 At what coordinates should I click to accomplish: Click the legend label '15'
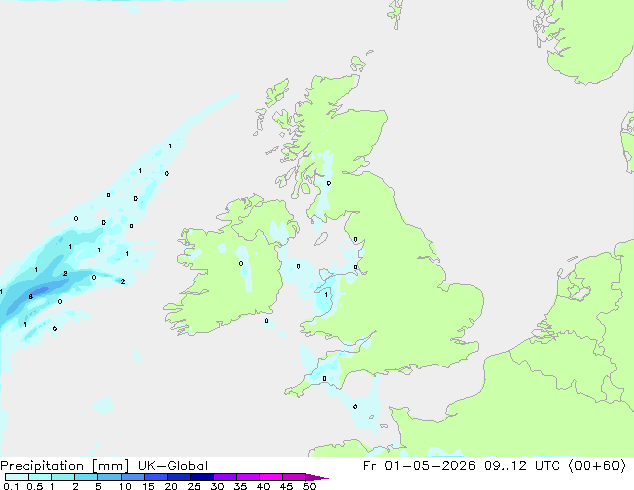click(148, 486)
